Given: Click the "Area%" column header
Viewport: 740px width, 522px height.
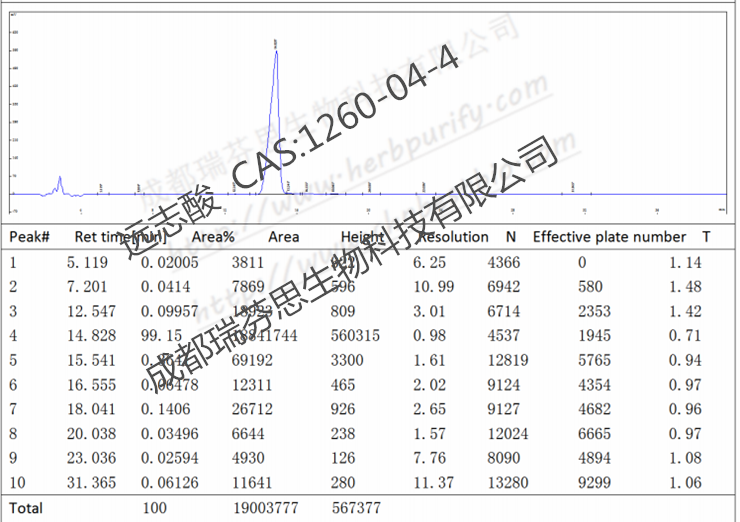Looking at the screenshot, I should point(213,237).
